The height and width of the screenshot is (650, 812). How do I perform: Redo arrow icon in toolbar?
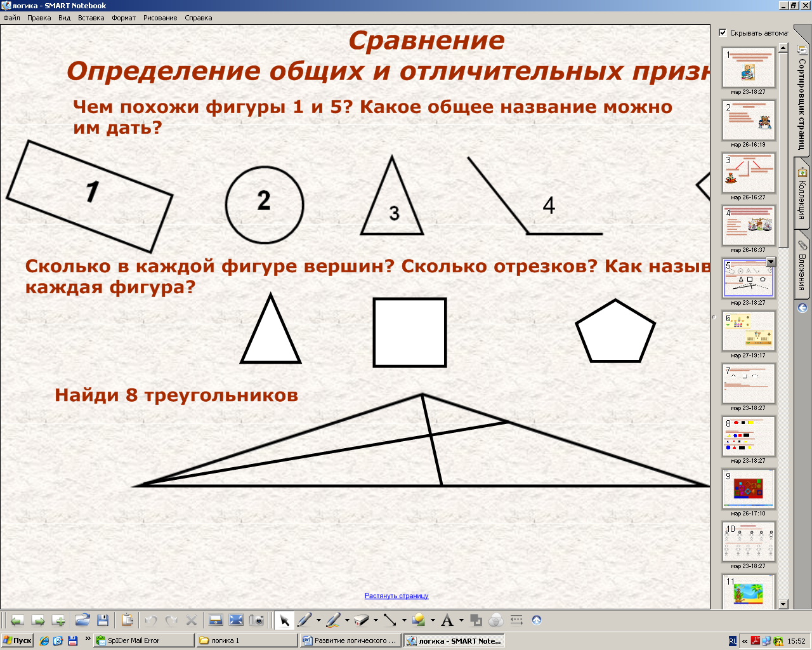coord(171,620)
